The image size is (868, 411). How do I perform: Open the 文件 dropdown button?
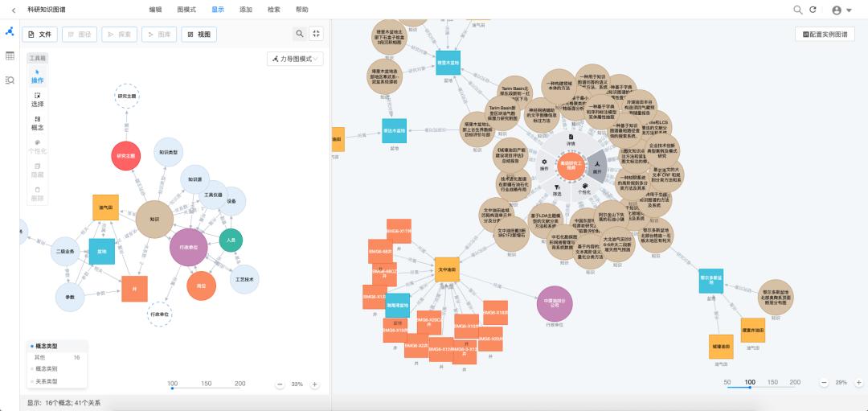39,35
